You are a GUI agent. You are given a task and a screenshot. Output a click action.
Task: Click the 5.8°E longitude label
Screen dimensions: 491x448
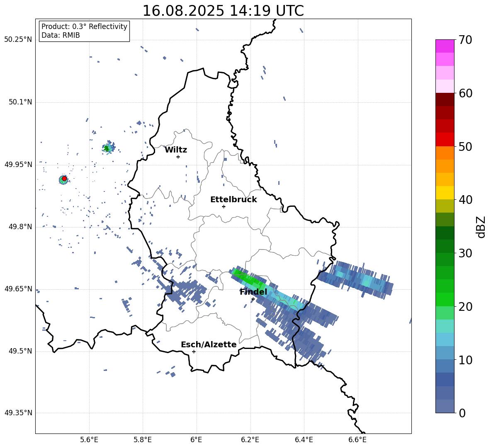click(x=143, y=440)
